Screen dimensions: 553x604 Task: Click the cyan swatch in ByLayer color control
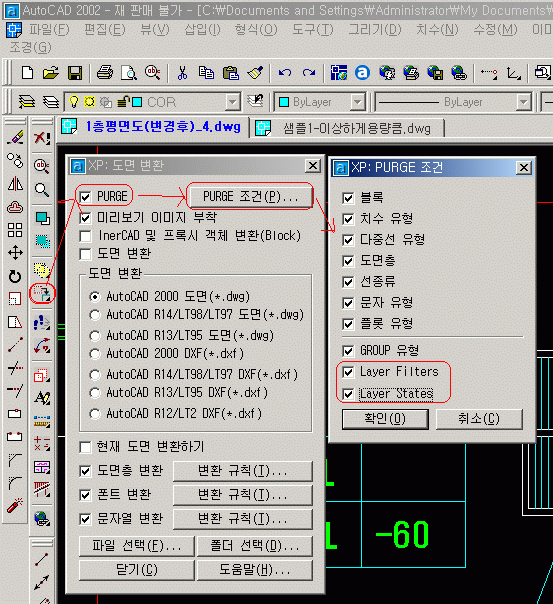[x=284, y=102]
